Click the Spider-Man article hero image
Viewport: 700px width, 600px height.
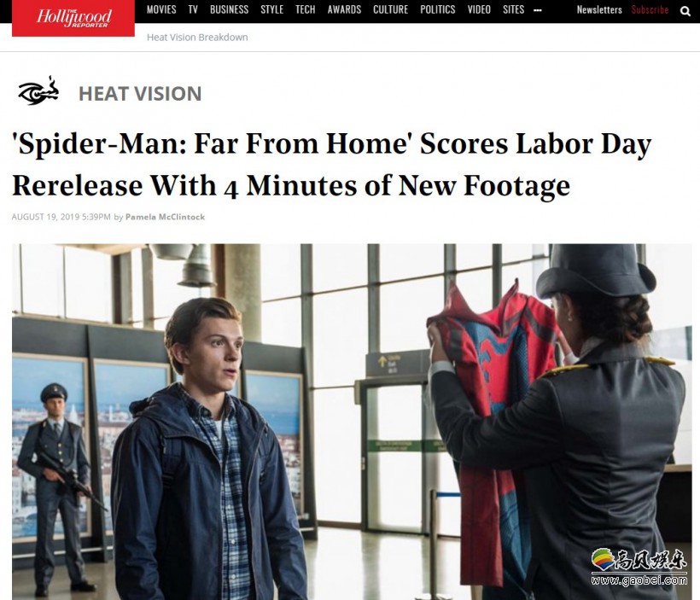[352, 422]
